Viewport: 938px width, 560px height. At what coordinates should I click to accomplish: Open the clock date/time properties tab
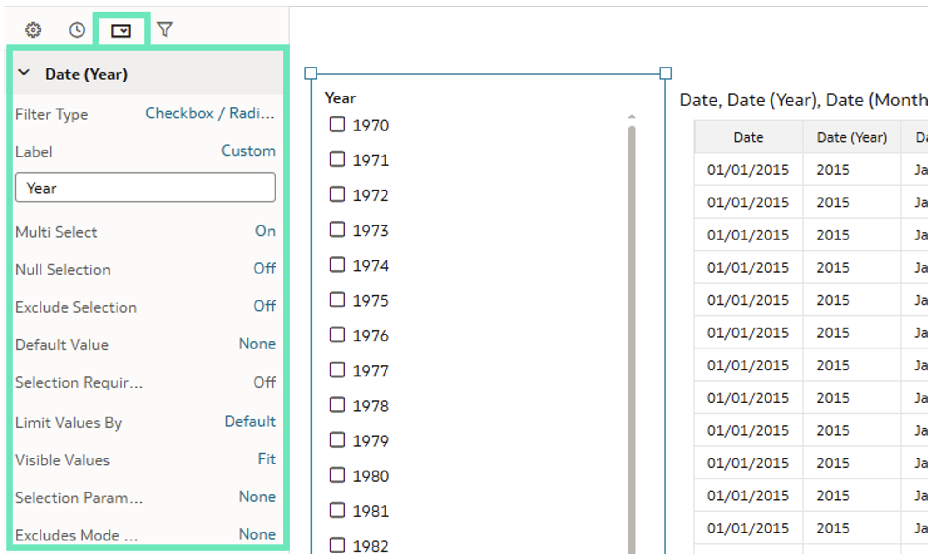point(77,30)
